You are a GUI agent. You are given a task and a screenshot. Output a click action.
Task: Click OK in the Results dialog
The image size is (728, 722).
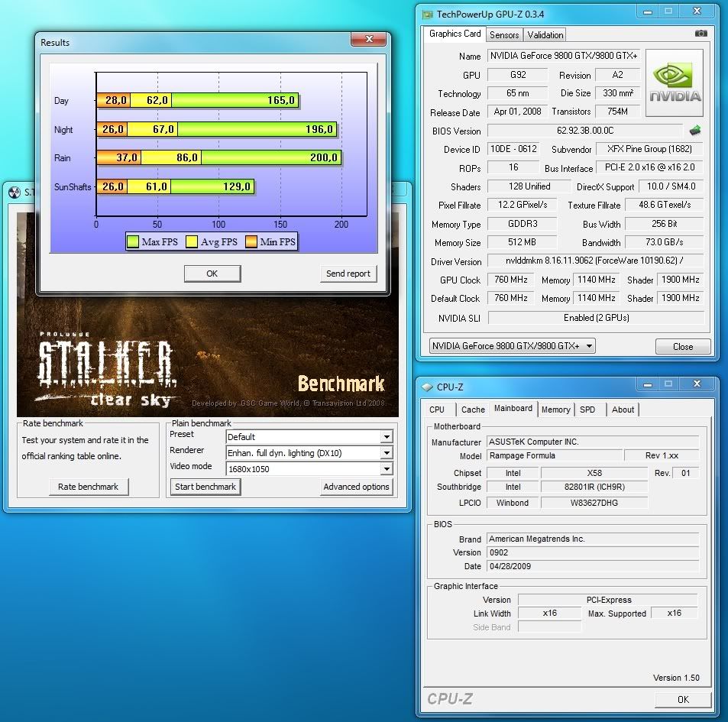[x=212, y=274]
